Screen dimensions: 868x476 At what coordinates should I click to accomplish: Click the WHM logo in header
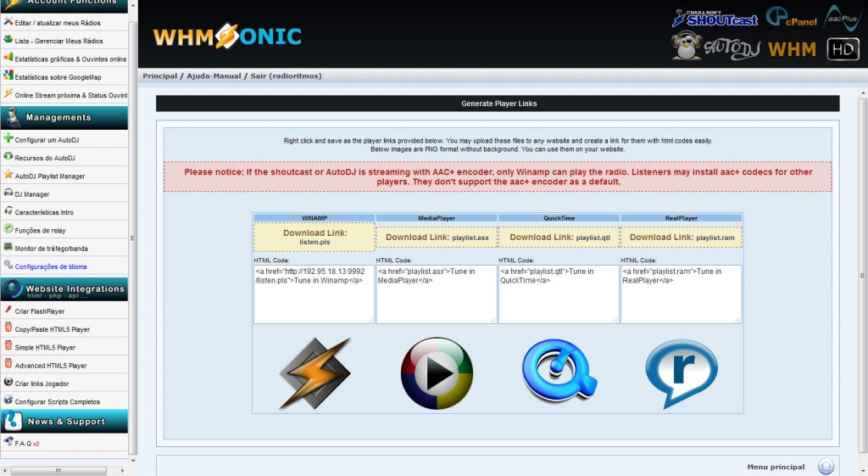tap(793, 49)
